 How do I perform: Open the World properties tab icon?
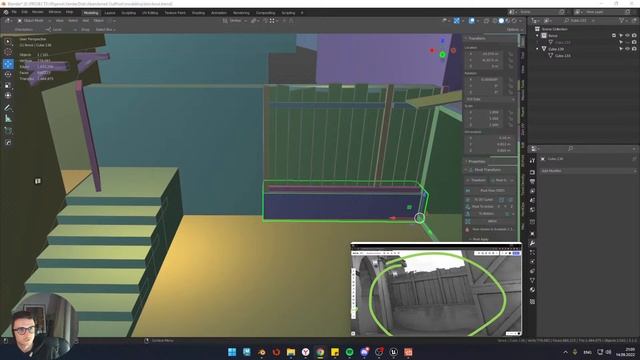(532, 210)
